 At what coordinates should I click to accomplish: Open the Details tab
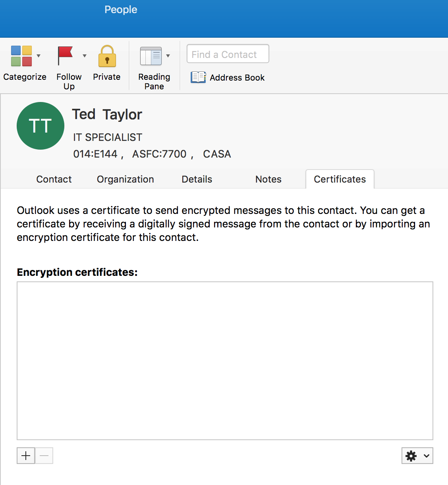tap(197, 179)
